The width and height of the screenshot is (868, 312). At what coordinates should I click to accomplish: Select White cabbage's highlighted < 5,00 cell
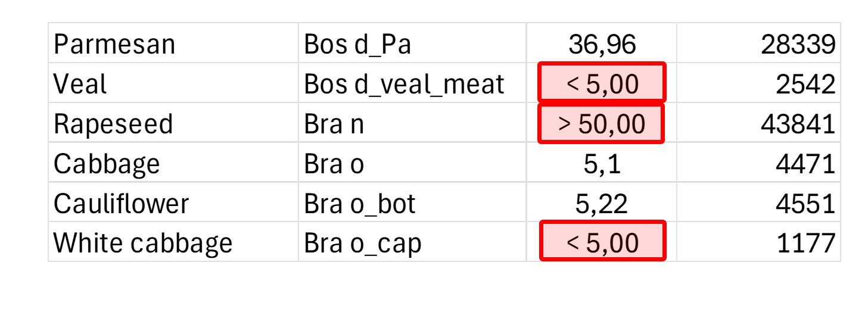tap(602, 241)
